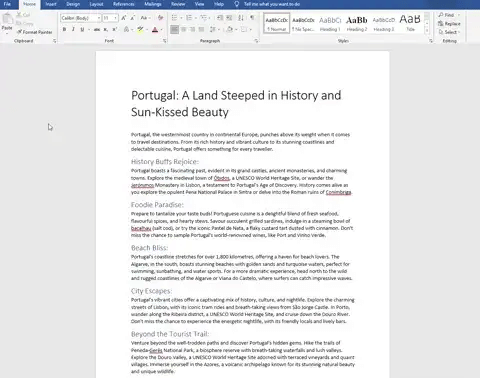This screenshot has width=480, height=378.
Task: Switch to the Mailings tab
Action: click(x=153, y=4)
